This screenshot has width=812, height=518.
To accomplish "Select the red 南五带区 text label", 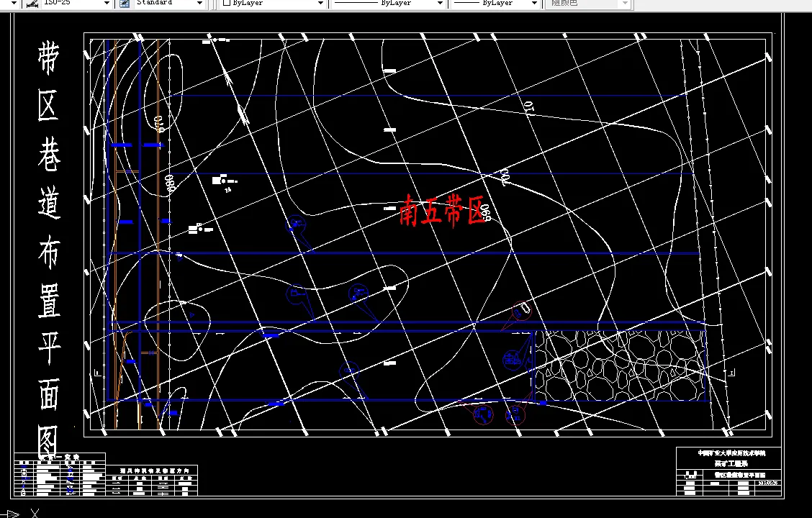I will pos(442,210).
